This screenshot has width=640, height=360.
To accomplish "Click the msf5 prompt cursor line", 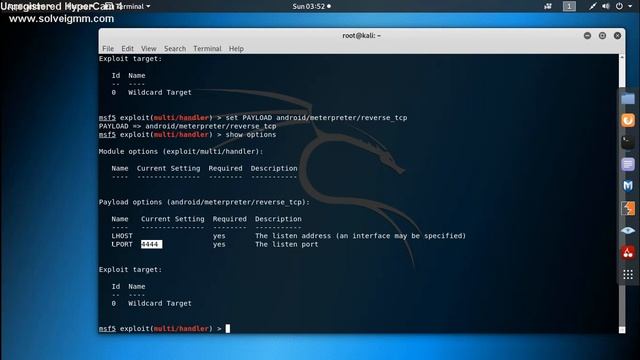I will 164,328.
